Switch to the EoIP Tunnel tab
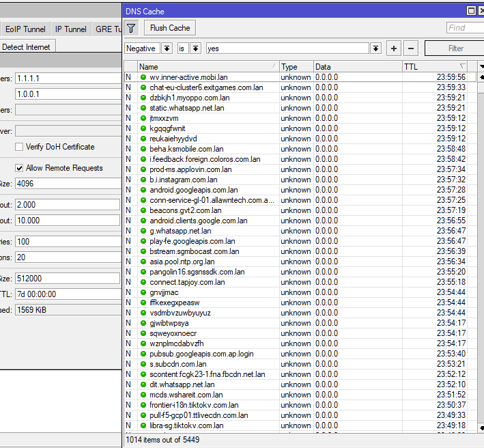484x448 pixels. pyautogui.click(x=25, y=29)
